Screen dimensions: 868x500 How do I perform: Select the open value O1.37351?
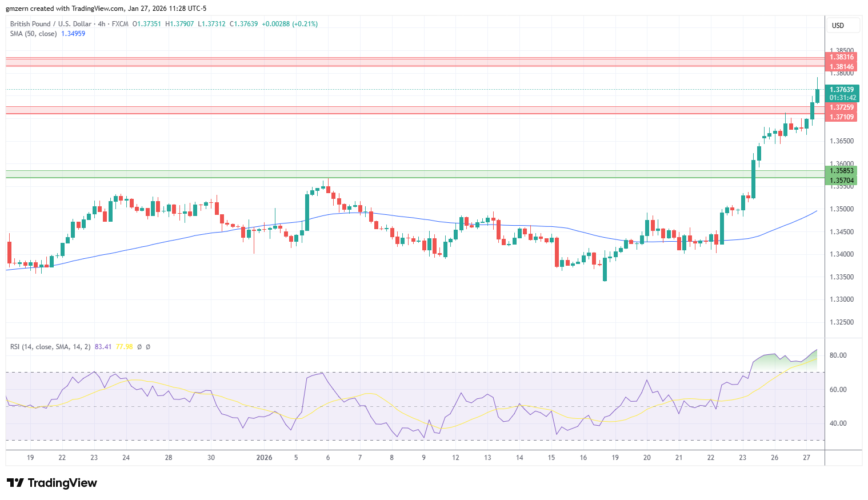[x=147, y=24]
